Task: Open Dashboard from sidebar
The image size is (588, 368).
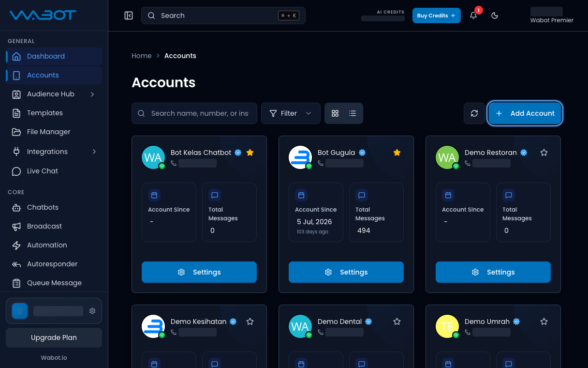Action: pyautogui.click(x=54, y=56)
